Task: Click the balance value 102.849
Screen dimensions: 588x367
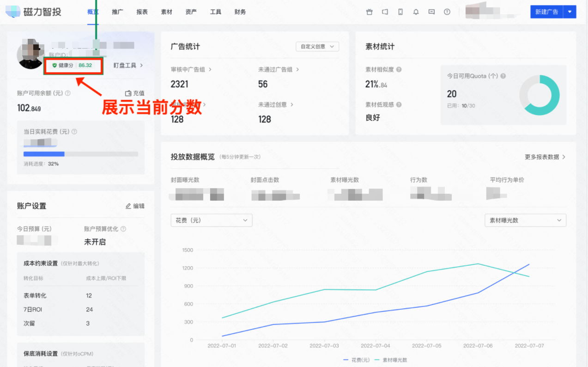Action: (x=29, y=108)
